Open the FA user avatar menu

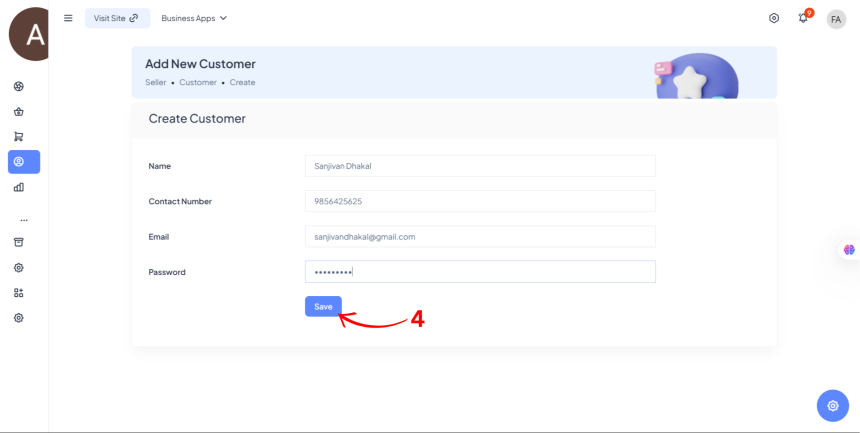point(836,19)
